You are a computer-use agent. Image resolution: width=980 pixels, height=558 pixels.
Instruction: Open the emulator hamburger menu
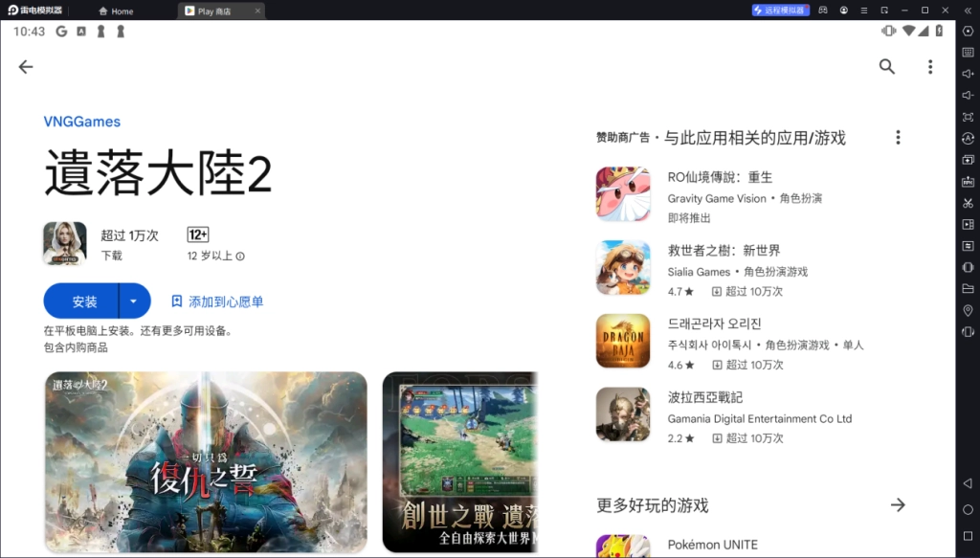pyautogui.click(x=864, y=10)
